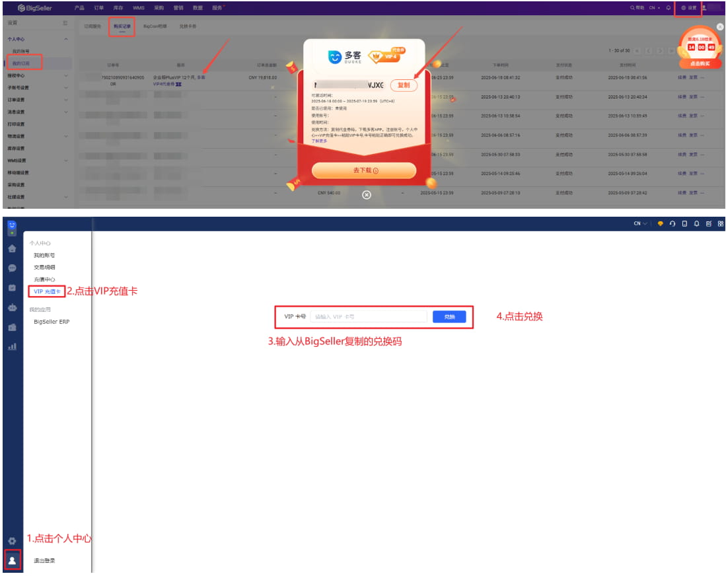Dismiss the floating countdown promotion
The width and height of the screenshot is (726, 588).
tap(720, 27)
